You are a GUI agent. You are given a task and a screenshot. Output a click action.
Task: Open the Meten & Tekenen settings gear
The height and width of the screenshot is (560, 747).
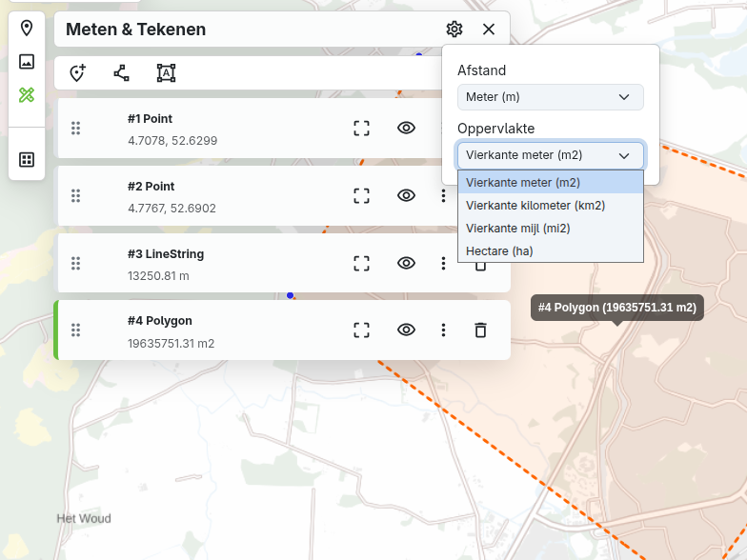tap(454, 29)
